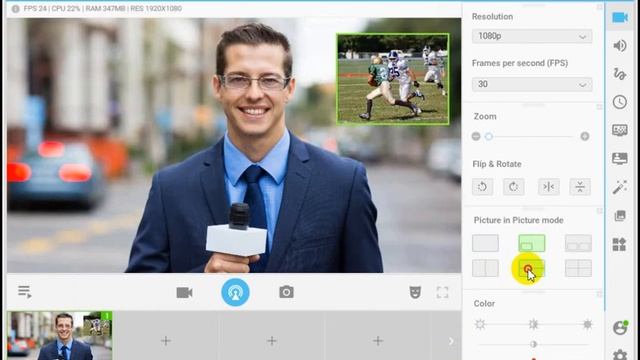Select the football picture-in-picture overlay
The image size is (640, 360).
[x=393, y=79]
